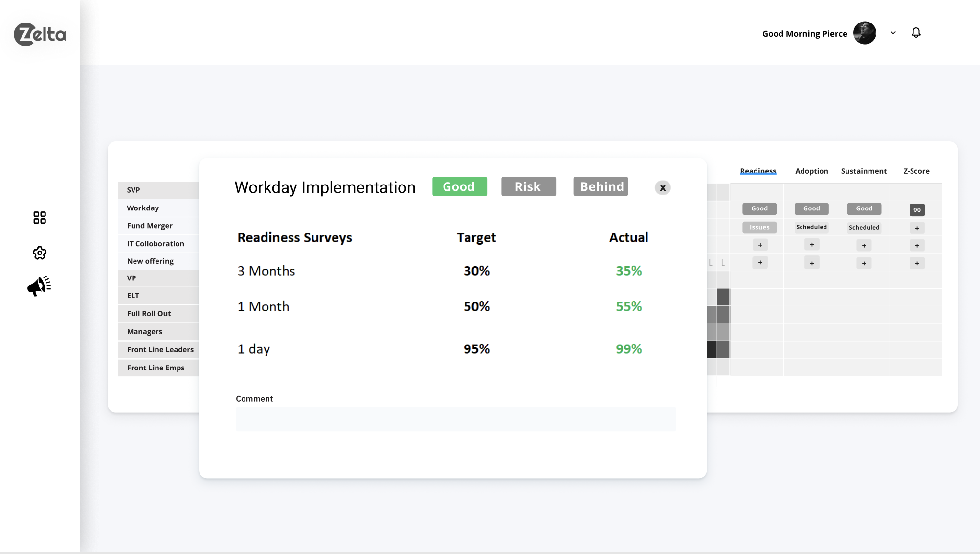Set status to Behind
Image resolution: width=980 pixels, height=554 pixels.
tap(601, 186)
